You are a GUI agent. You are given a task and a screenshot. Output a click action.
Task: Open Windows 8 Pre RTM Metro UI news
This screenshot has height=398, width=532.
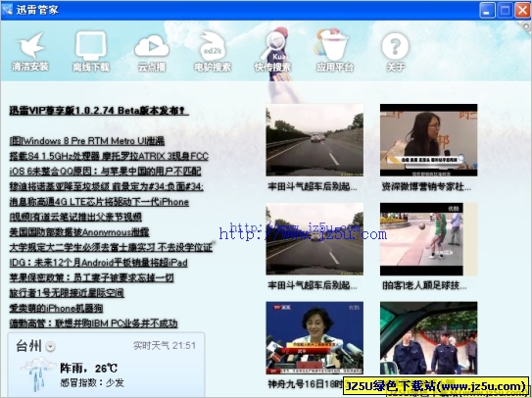[x=87, y=140]
